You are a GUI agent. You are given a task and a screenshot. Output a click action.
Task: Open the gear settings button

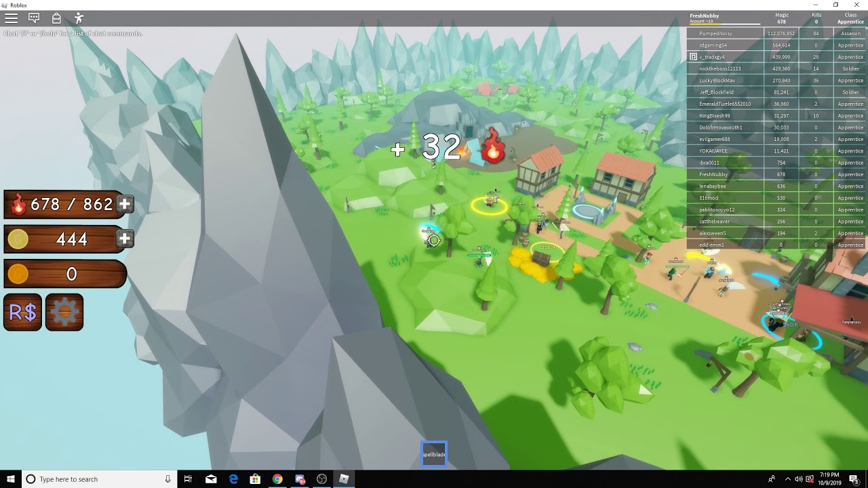[64, 312]
